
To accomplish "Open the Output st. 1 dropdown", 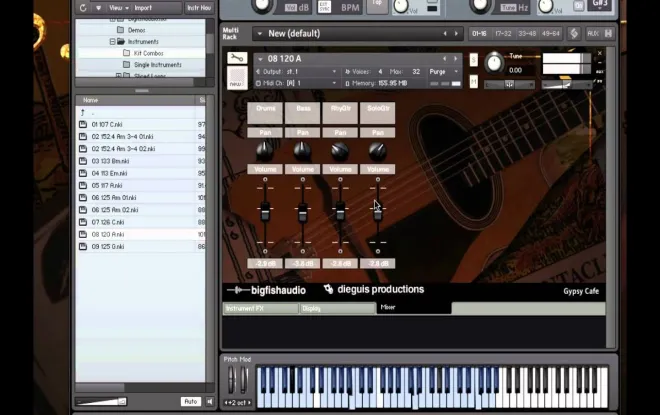I will click(x=334, y=72).
